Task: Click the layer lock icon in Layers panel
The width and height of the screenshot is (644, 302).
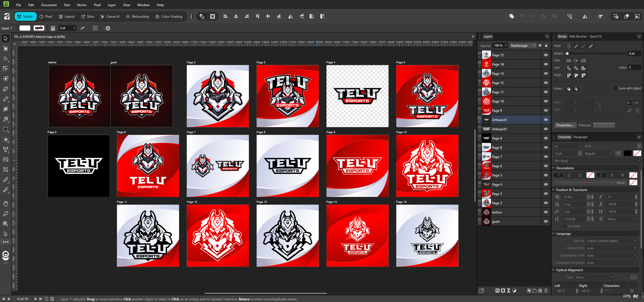Action: [546, 45]
